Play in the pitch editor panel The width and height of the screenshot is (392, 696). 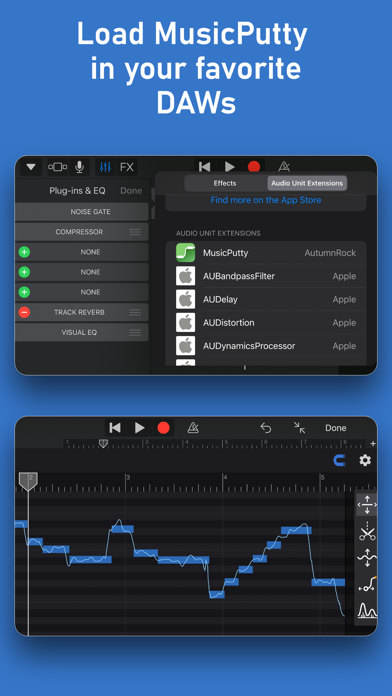140,428
